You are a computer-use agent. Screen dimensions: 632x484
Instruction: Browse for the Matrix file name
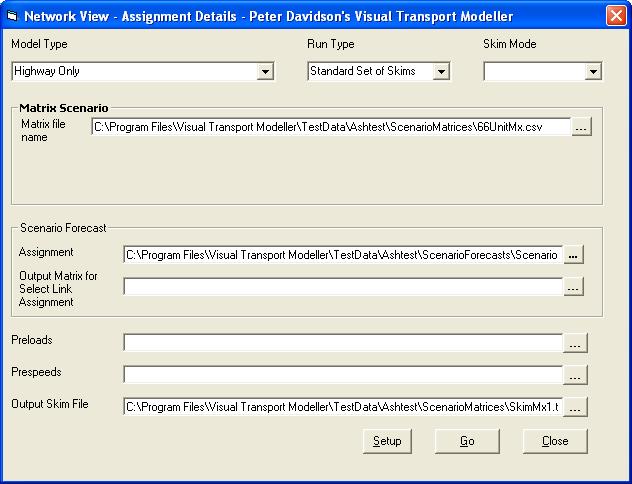581,127
